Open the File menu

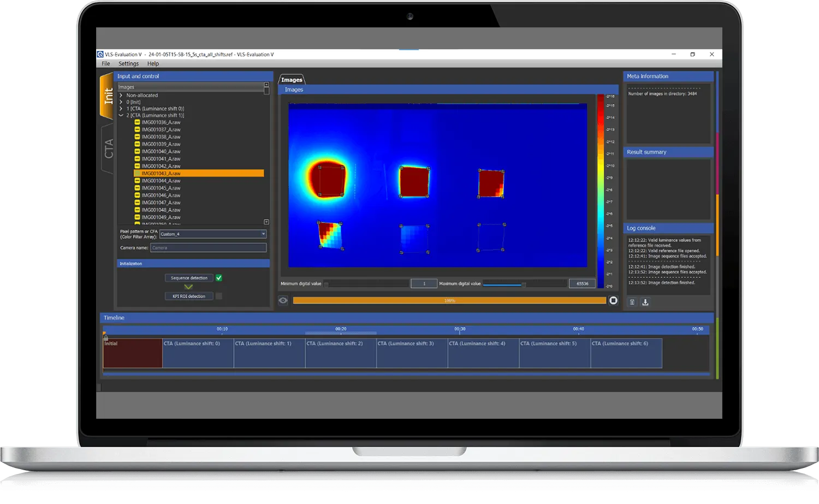pos(106,63)
